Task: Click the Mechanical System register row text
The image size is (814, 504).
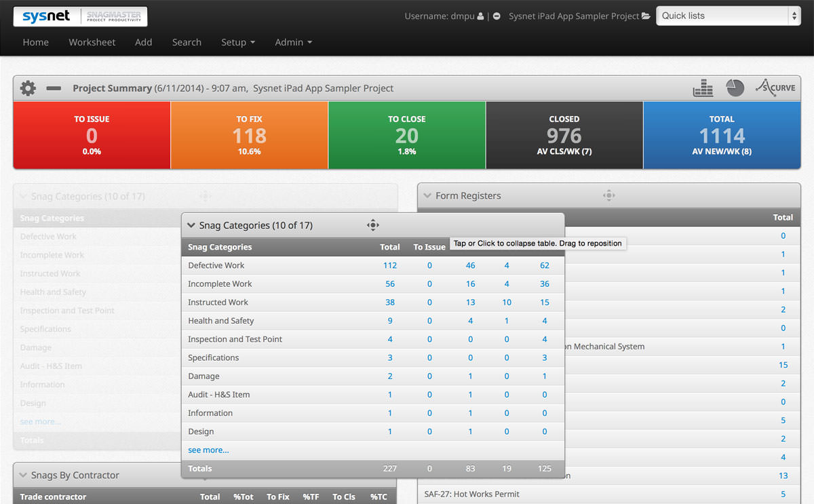Action: (605, 346)
